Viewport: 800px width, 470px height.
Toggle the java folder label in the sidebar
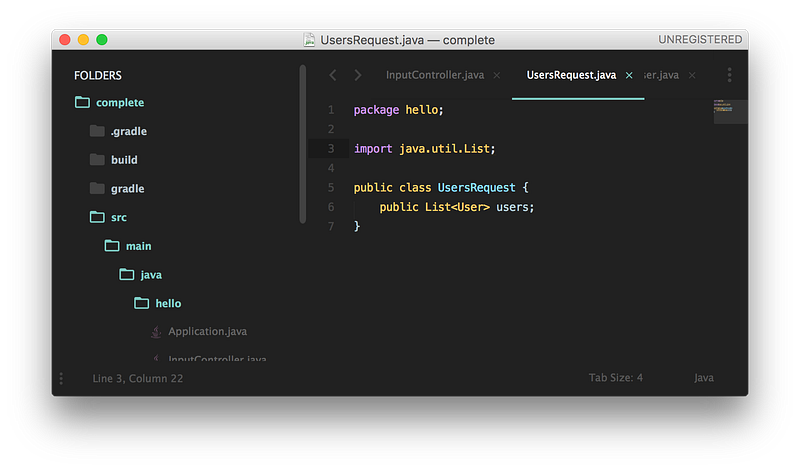151,275
